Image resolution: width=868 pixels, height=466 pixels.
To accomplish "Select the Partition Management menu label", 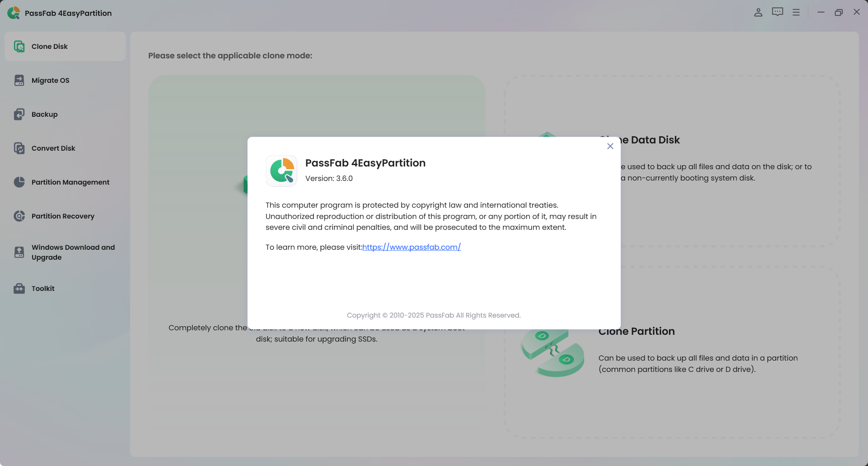I will click(x=71, y=182).
